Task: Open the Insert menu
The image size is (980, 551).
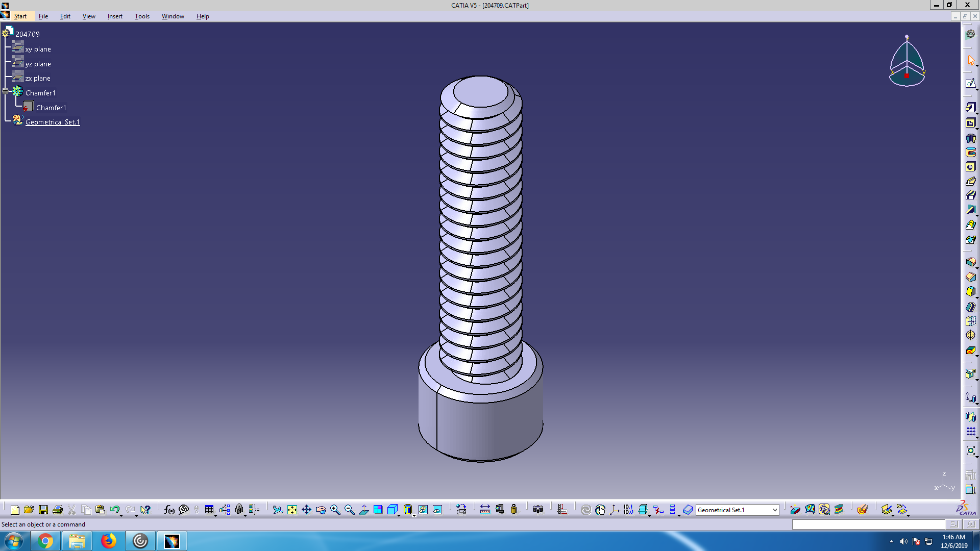Action: click(115, 16)
